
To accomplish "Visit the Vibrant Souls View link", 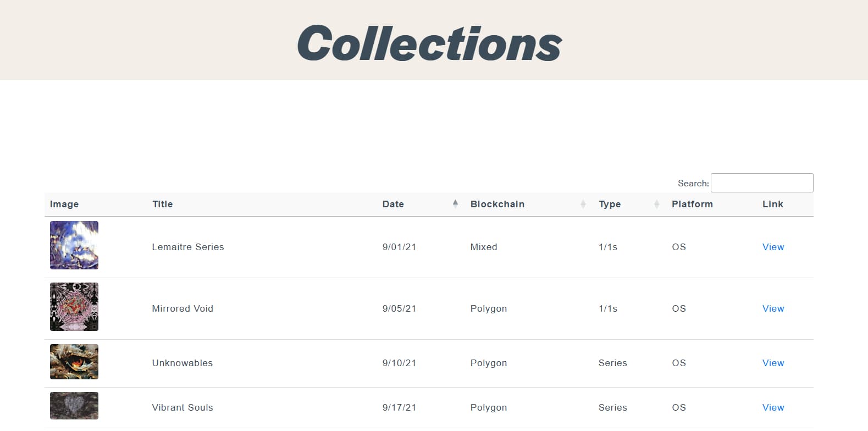I will 773,407.
